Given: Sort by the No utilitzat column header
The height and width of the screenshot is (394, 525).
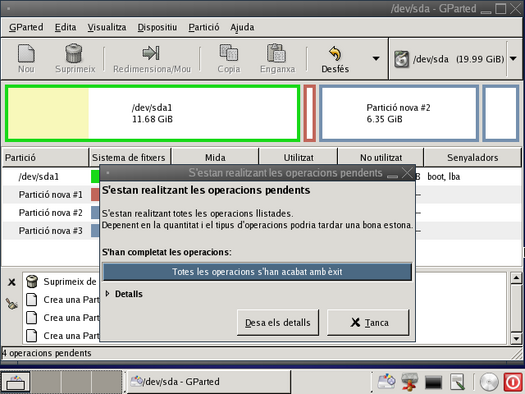Looking at the screenshot, I should (381, 157).
